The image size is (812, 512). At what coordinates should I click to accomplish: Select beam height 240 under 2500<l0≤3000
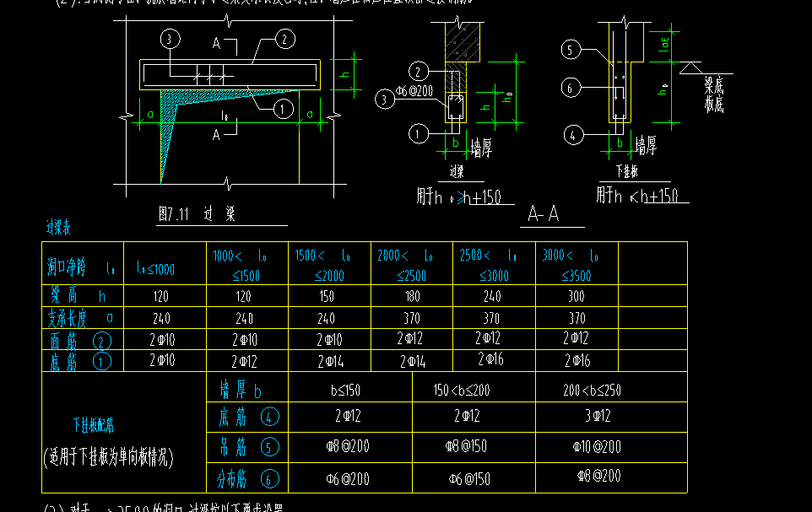point(492,296)
